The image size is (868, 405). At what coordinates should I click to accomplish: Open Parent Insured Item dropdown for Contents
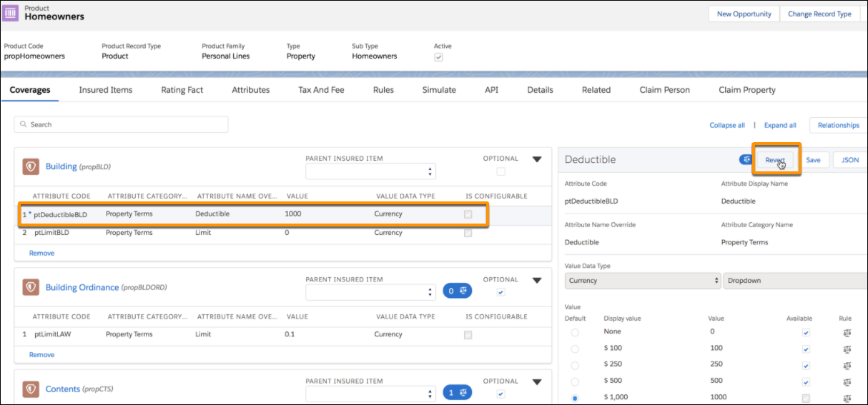pyautogui.click(x=370, y=394)
